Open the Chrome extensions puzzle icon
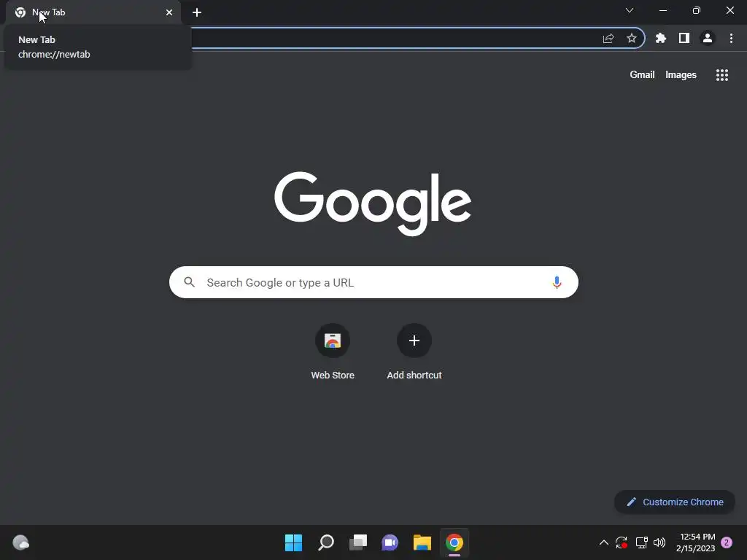This screenshot has height=560, width=747. coord(660,38)
